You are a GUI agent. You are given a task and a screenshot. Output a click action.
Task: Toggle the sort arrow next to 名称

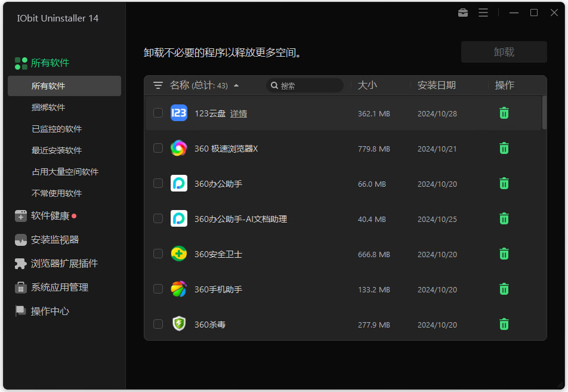(x=236, y=85)
